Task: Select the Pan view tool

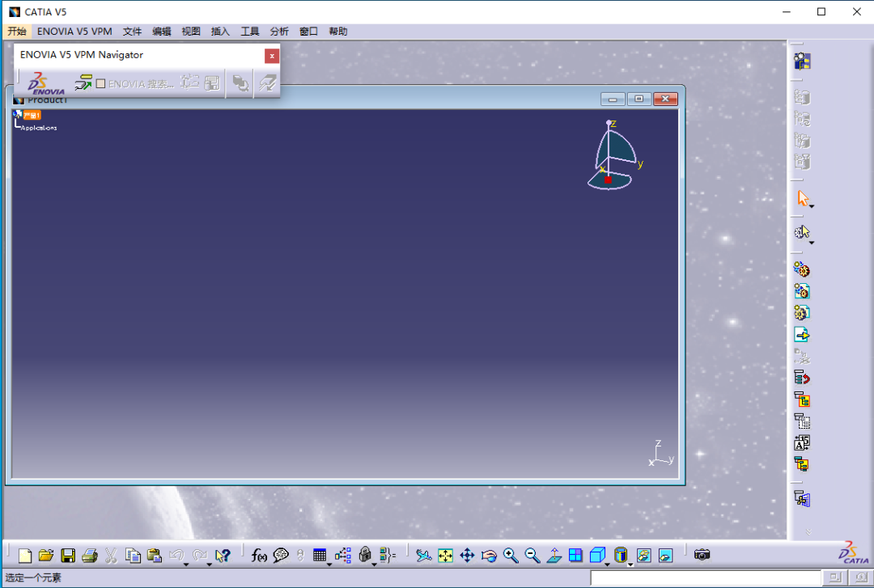Action: [467, 555]
